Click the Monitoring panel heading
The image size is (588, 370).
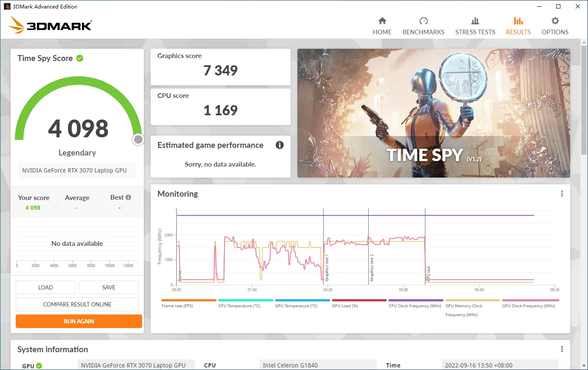[178, 194]
